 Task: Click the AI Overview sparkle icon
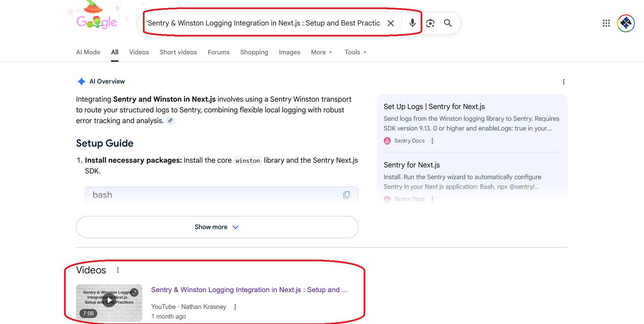click(81, 82)
